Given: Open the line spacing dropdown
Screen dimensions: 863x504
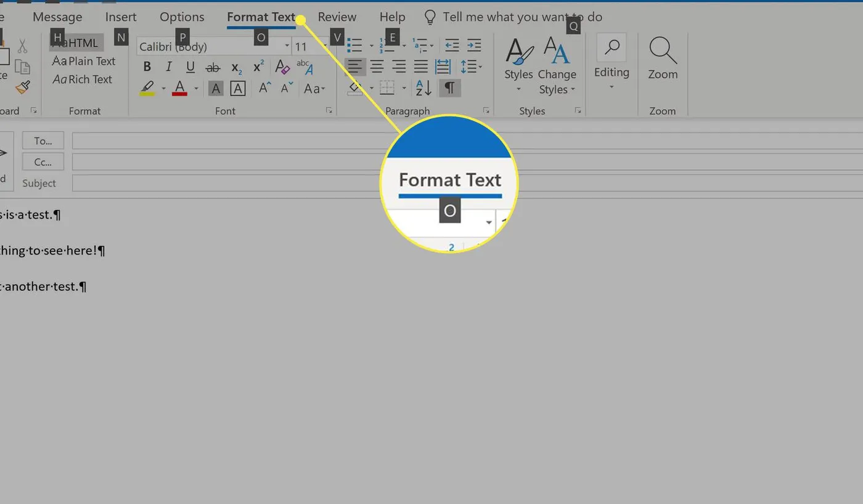Looking at the screenshot, I should click(x=472, y=66).
